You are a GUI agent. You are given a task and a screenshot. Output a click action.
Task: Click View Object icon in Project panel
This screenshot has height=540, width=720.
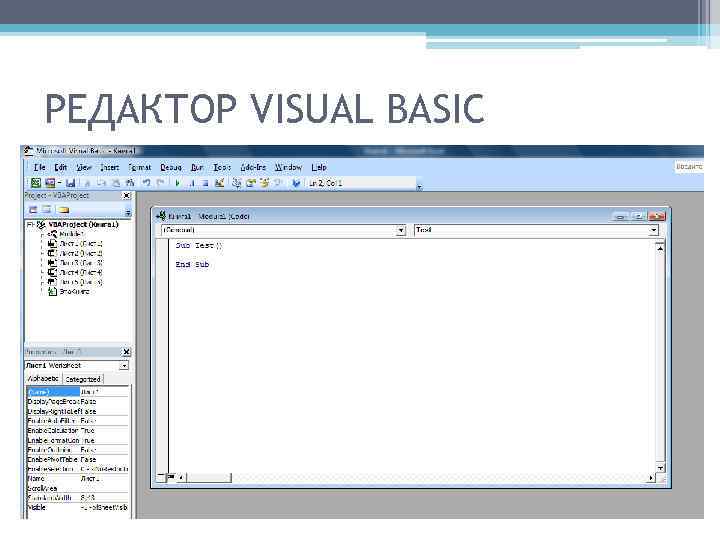[x=47, y=210]
